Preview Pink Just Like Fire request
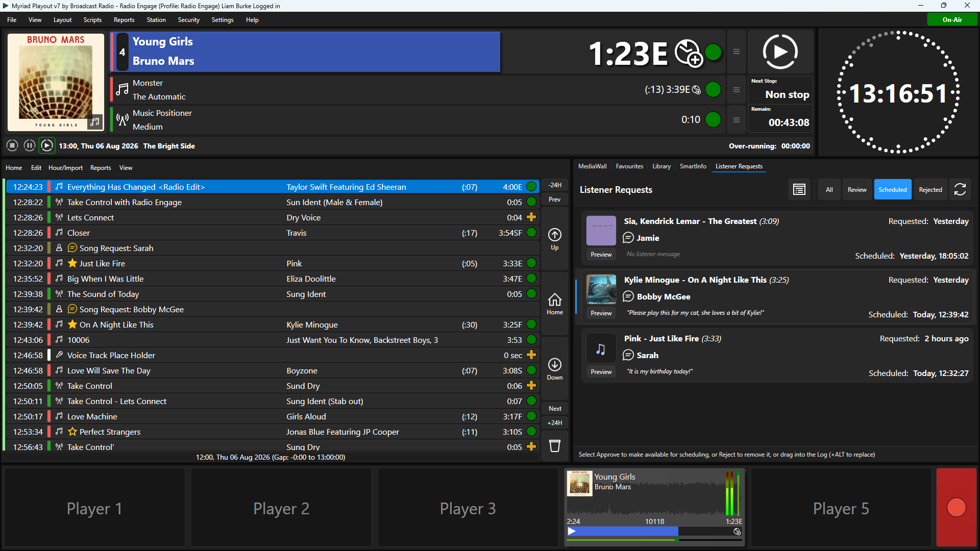This screenshot has height=551, width=980. (601, 372)
